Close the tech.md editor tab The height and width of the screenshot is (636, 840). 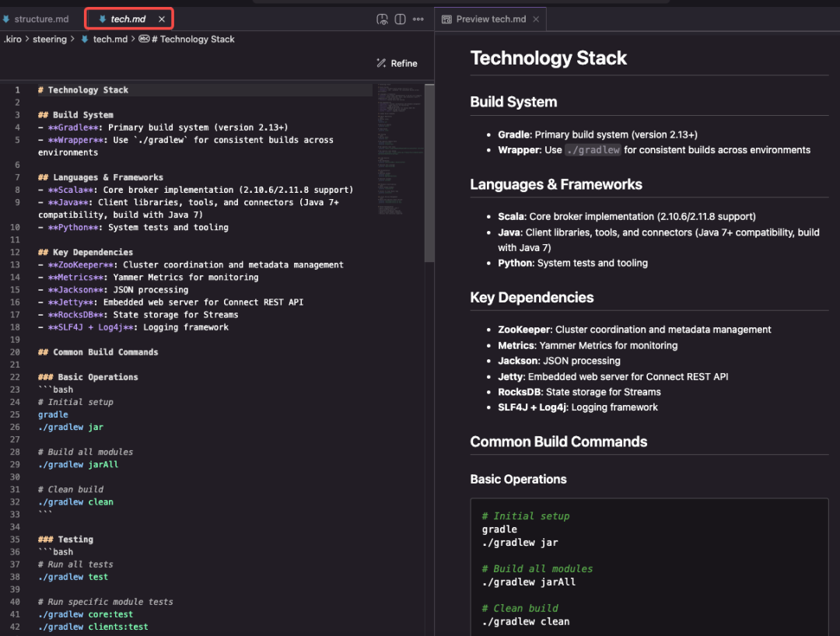(x=162, y=19)
